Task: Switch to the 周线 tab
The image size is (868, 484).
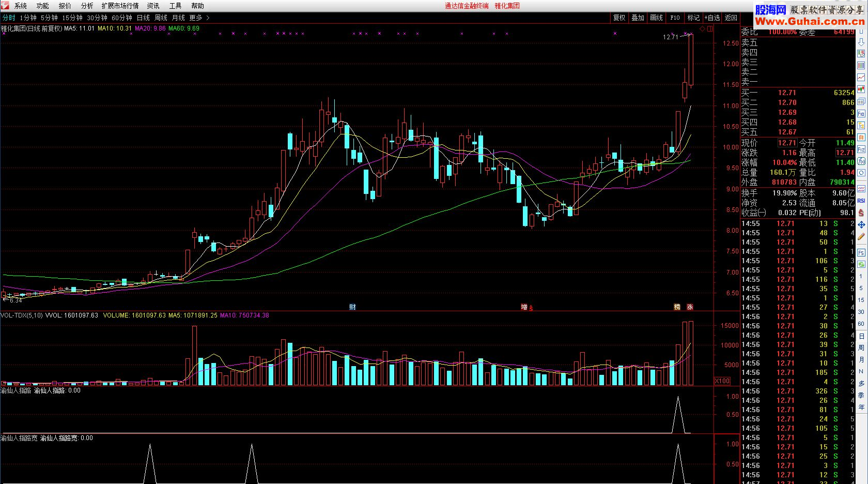Action: click(161, 18)
